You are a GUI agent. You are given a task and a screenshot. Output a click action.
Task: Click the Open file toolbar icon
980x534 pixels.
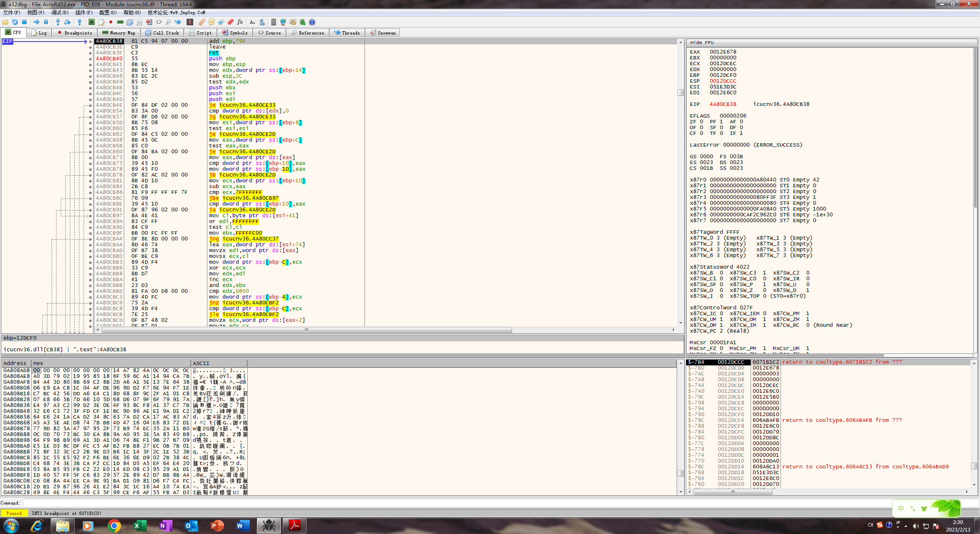5,22
